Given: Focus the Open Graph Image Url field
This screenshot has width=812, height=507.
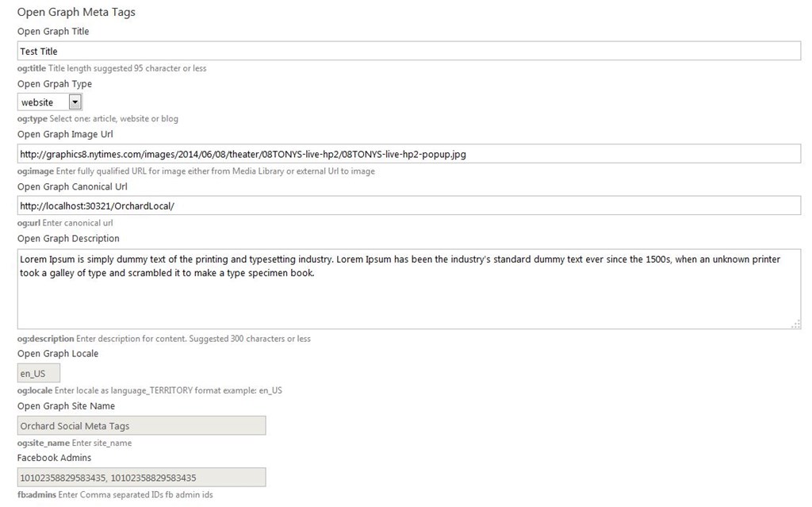Looking at the screenshot, I should coord(408,154).
